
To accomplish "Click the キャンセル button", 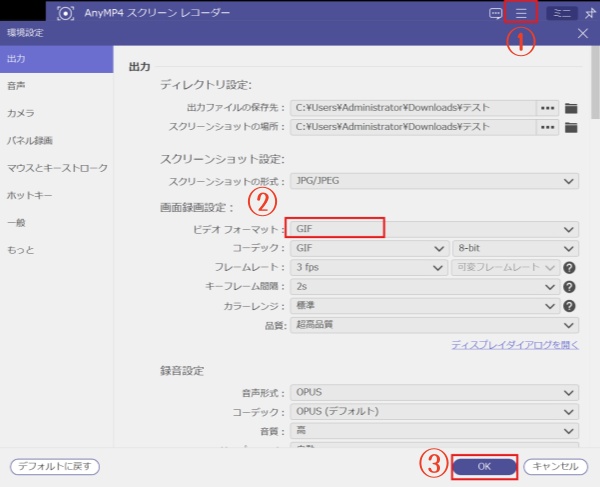I will pos(555,467).
